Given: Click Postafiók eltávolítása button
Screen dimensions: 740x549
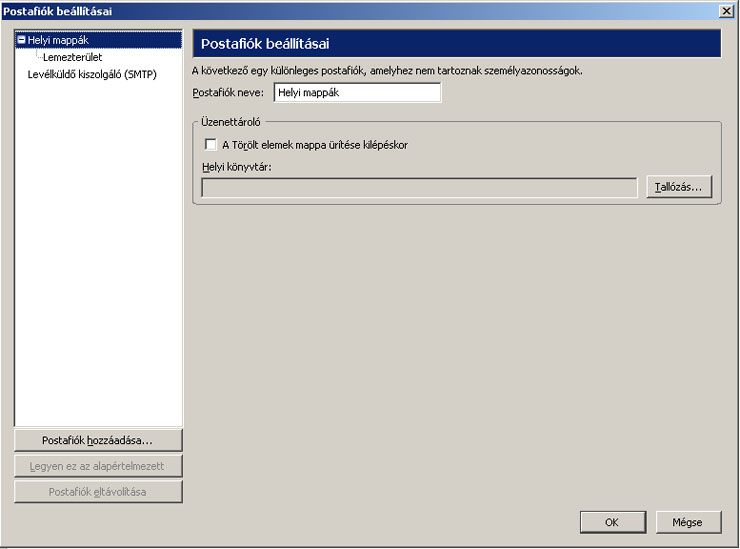Looking at the screenshot, I should point(98,491).
